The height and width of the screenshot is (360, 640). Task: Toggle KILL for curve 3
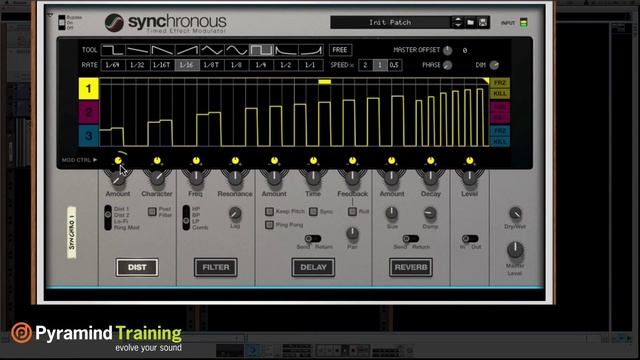click(x=500, y=141)
